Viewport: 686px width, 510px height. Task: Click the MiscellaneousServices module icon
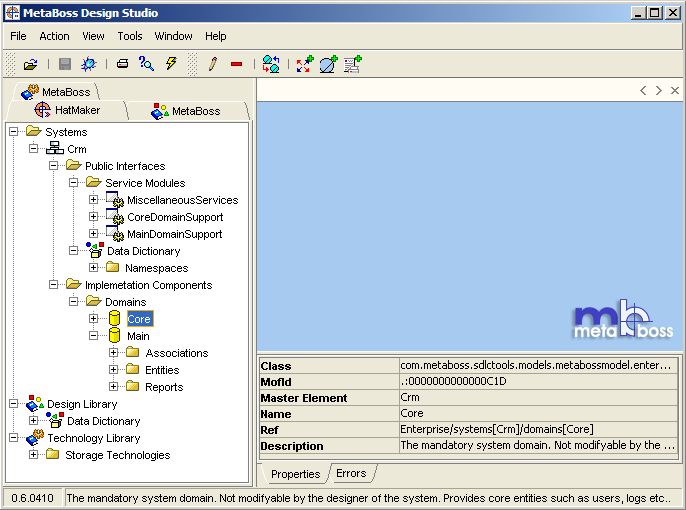tap(115, 199)
